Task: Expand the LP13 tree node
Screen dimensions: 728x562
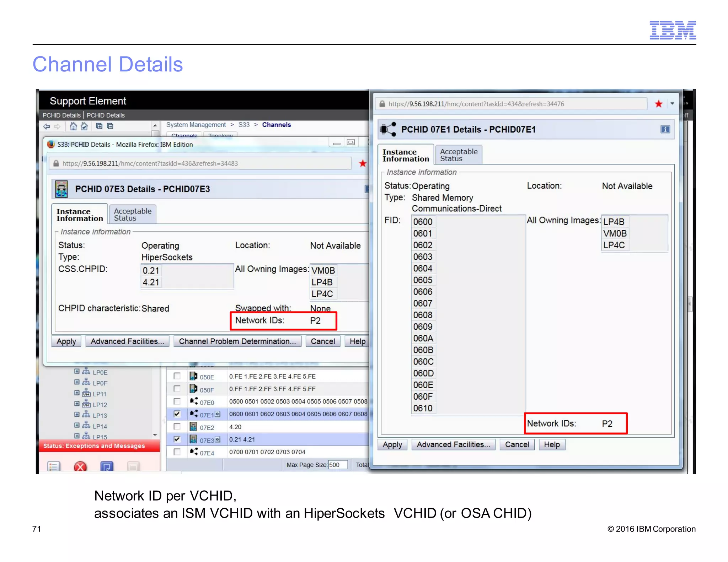Action: tap(77, 415)
